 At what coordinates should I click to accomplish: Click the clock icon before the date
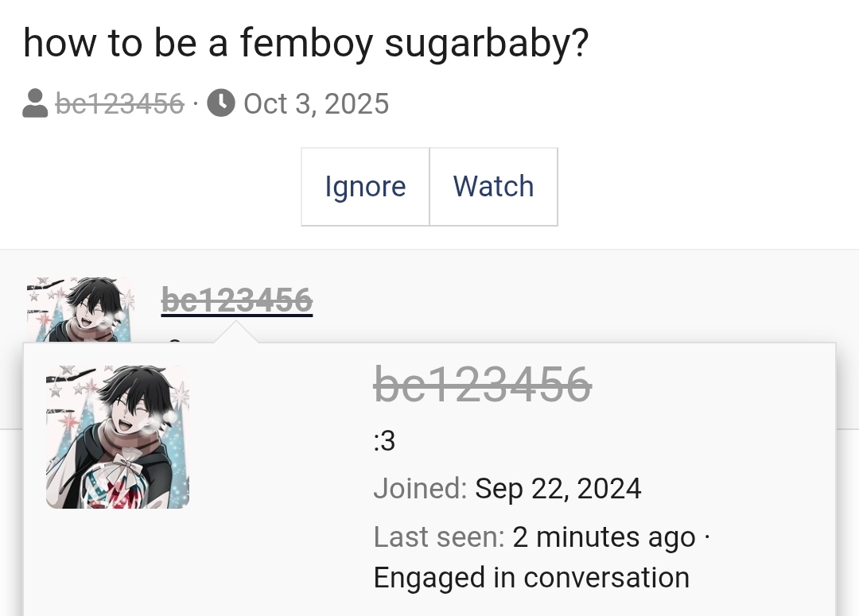(220, 103)
